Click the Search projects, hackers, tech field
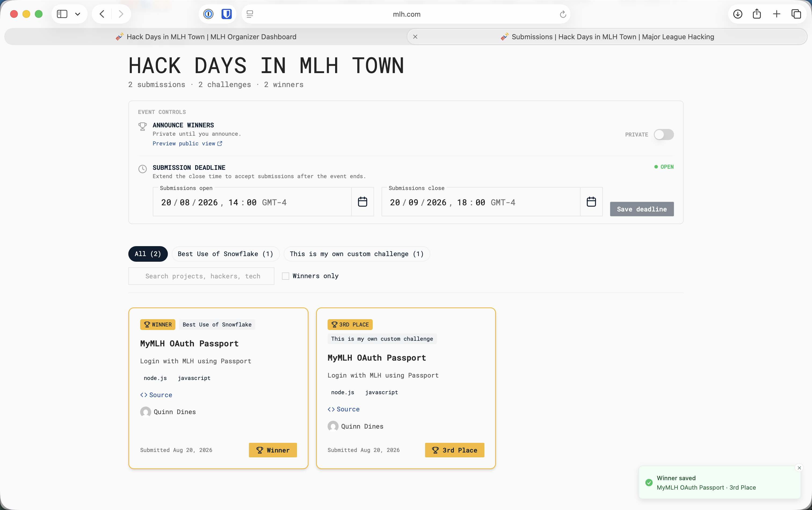This screenshot has width=812, height=510. click(201, 276)
